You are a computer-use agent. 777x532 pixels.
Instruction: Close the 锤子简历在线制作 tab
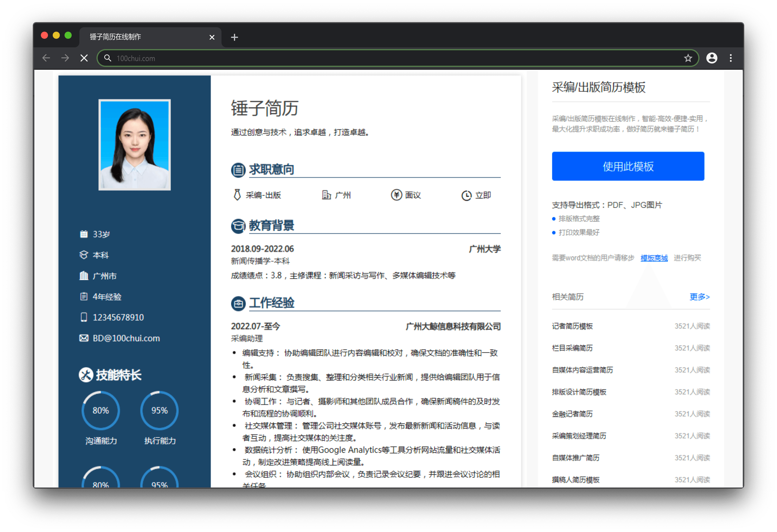point(212,37)
